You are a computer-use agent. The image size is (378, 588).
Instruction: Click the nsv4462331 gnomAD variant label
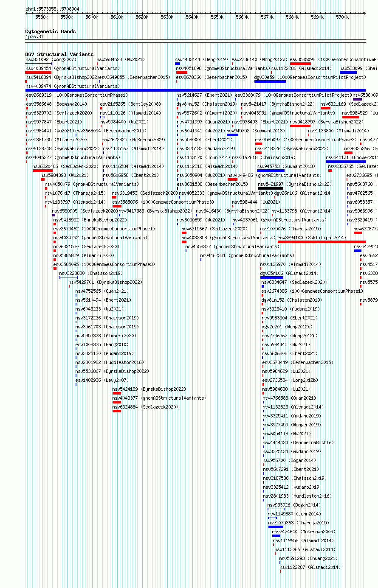click(247, 256)
